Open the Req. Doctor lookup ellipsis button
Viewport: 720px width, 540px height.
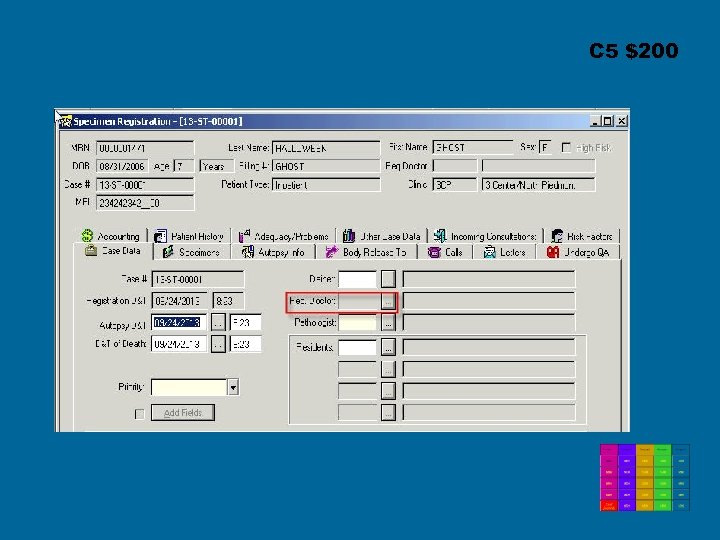pyautogui.click(x=388, y=302)
